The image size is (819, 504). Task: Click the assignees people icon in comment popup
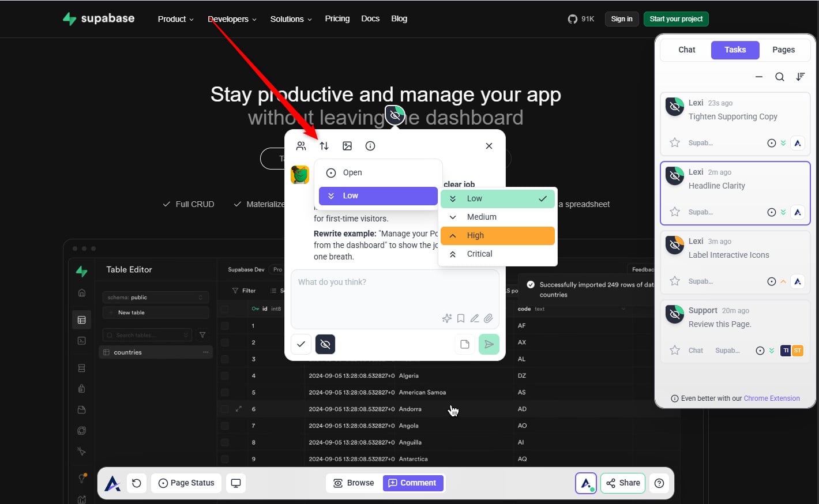point(301,146)
